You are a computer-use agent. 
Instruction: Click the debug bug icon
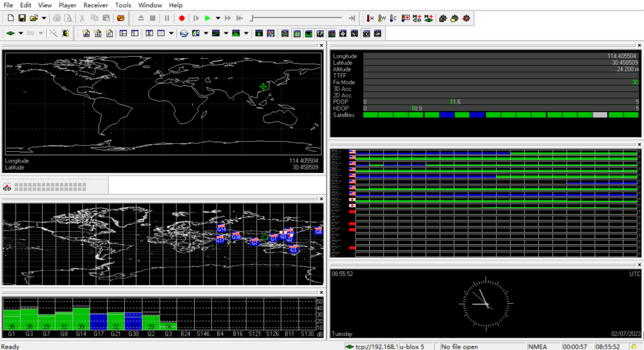tap(65, 33)
